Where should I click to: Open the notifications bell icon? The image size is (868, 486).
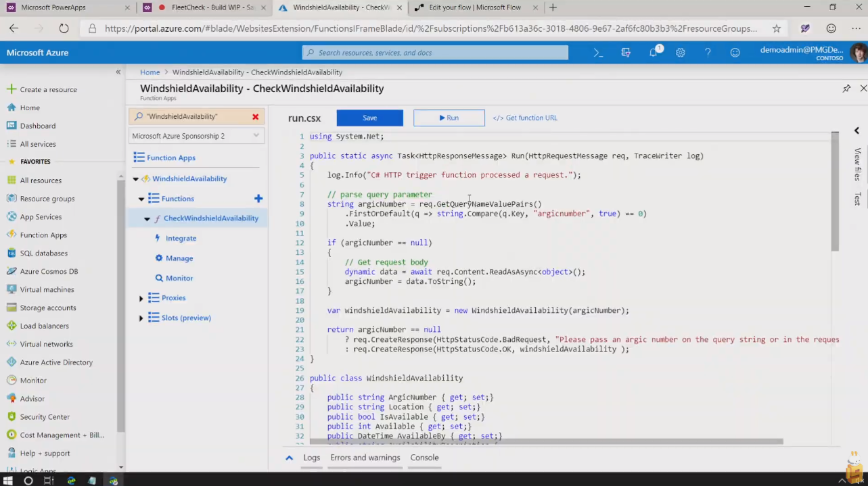click(653, 53)
